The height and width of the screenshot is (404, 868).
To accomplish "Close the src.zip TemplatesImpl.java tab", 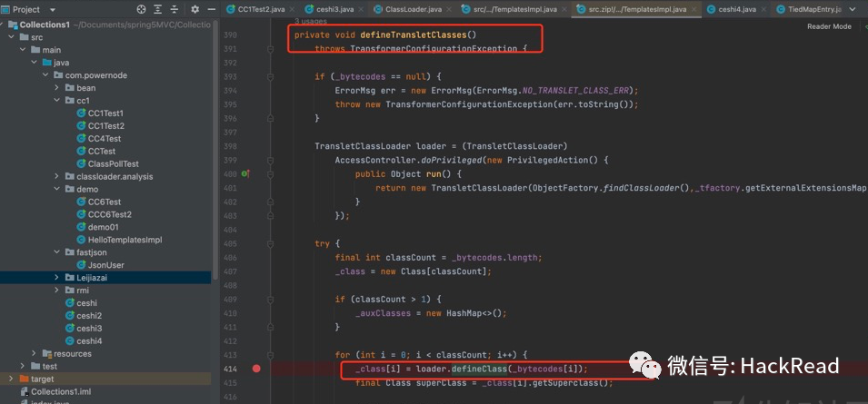I will [x=693, y=9].
